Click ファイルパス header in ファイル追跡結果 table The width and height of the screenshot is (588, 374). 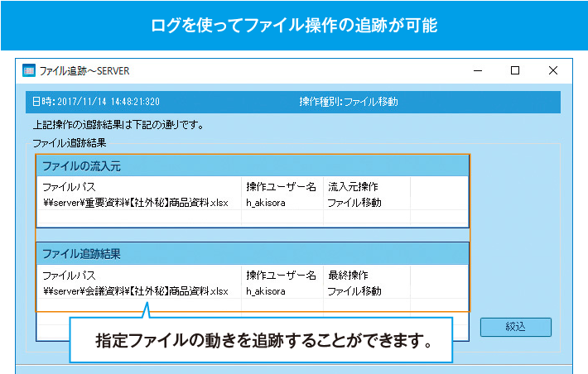click(x=69, y=276)
